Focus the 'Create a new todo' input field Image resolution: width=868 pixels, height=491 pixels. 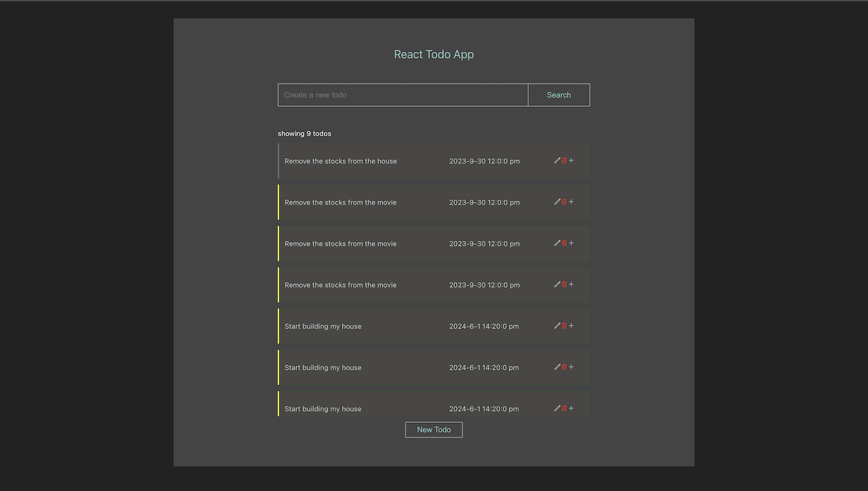[403, 95]
